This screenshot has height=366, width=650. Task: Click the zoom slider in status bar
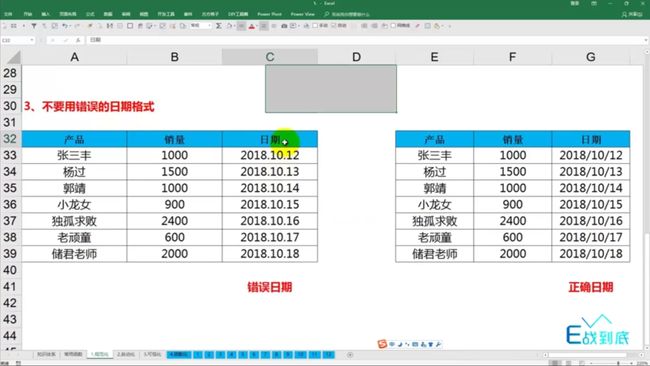(618, 363)
